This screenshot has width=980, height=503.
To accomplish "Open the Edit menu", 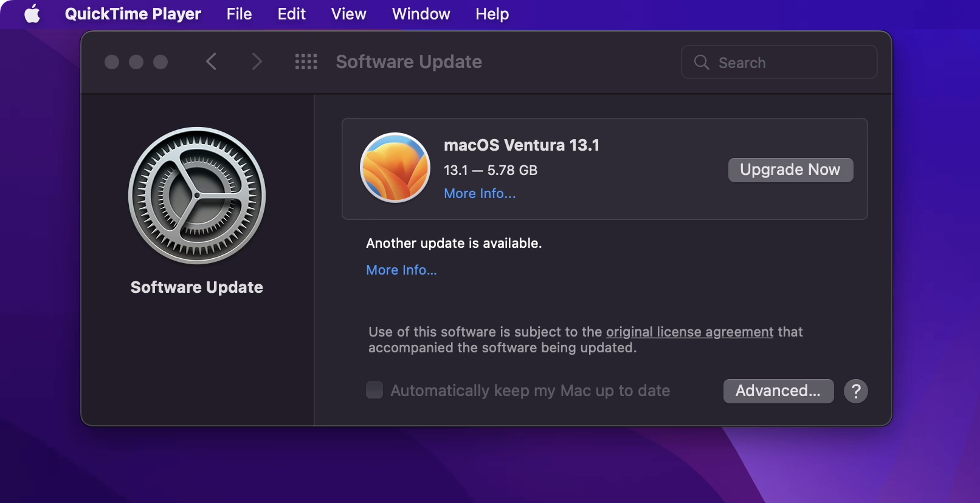I will 291,13.
